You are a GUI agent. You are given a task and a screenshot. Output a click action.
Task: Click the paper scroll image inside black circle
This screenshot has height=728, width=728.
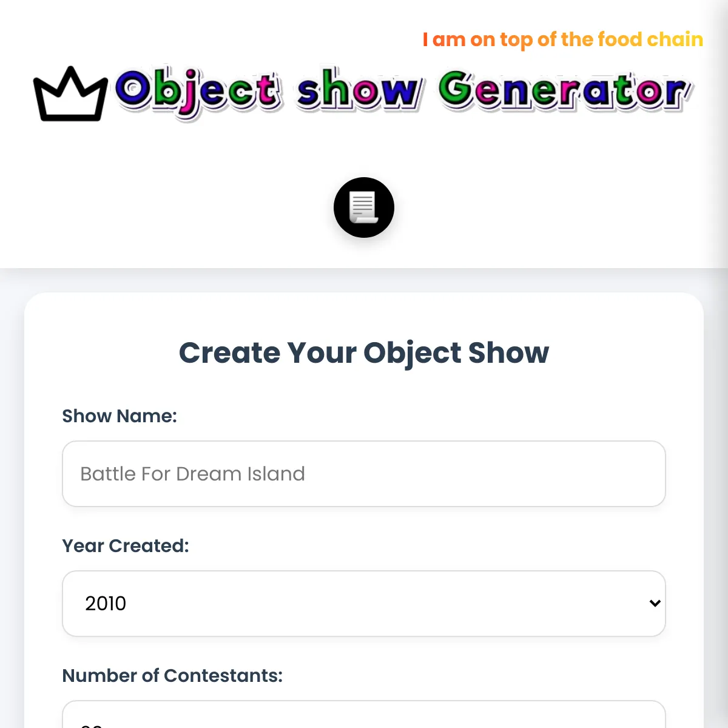[363, 207]
